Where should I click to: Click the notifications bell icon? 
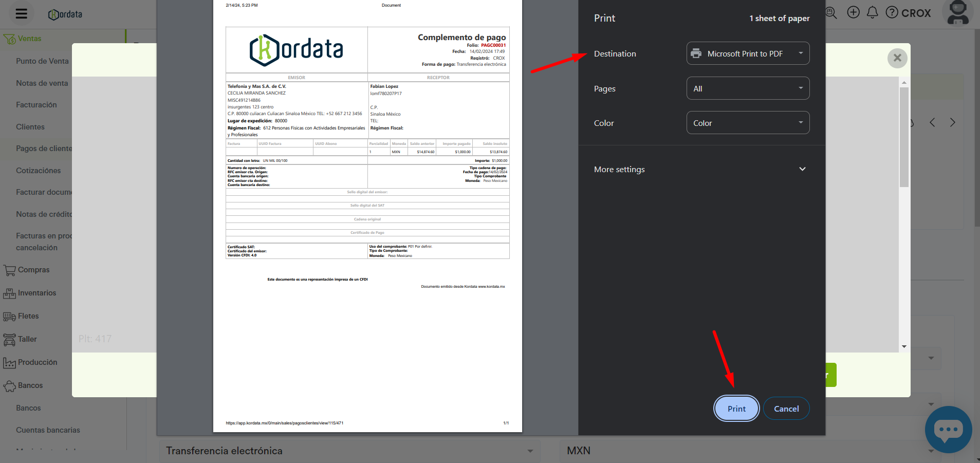pyautogui.click(x=872, y=12)
